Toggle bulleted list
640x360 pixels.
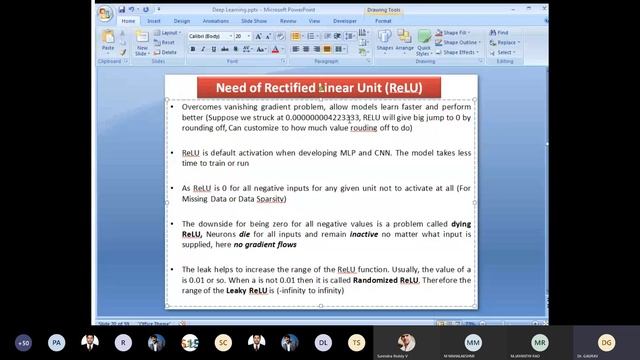click(296, 36)
